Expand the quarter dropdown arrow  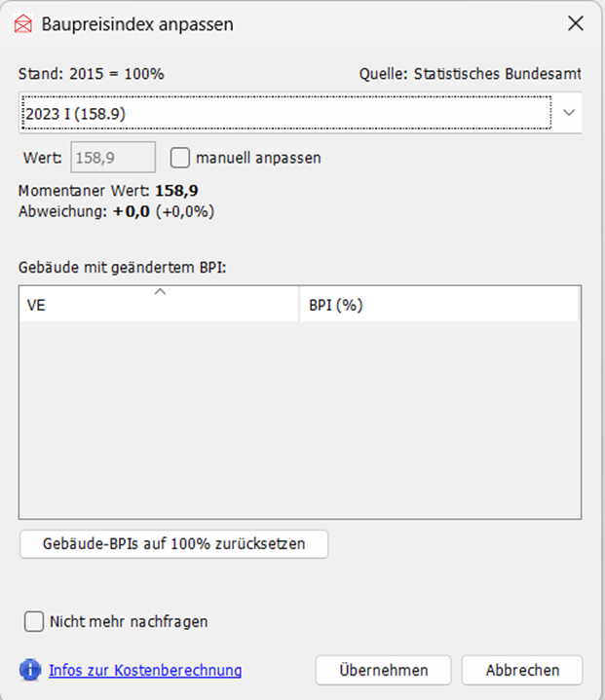pyautogui.click(x=570, y=114)
